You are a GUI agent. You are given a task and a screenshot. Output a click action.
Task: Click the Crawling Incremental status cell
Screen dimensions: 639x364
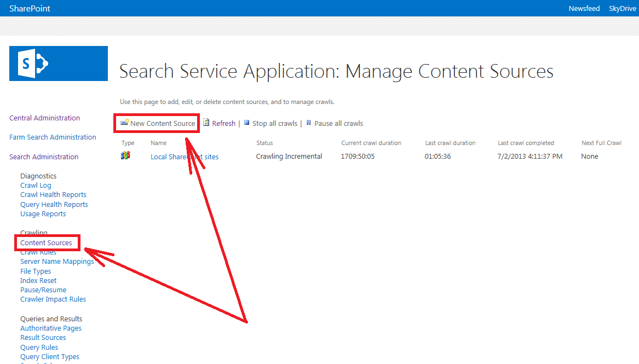pyautogui.click(x=289, y=157)
